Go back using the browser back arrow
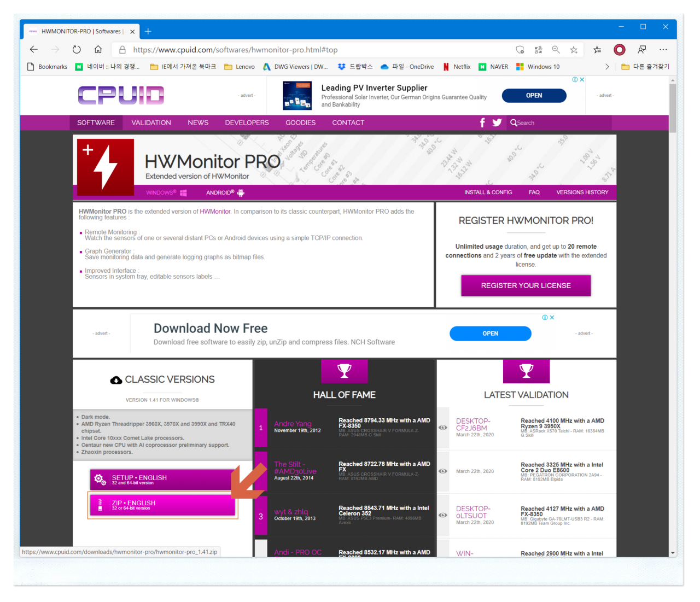This screenshot has height=602, width=700. [x=34, y=50]
